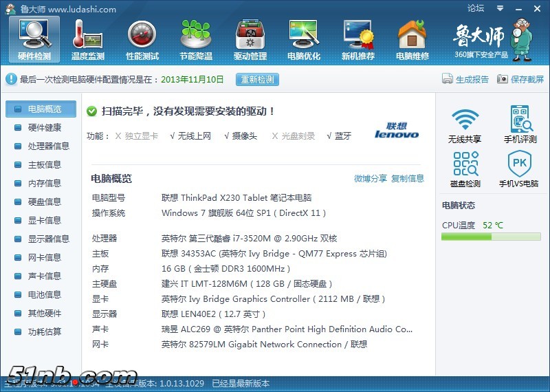Click the CPU temperature progress bar
This screenshot has height=392, width=550.
coord(491,237)
